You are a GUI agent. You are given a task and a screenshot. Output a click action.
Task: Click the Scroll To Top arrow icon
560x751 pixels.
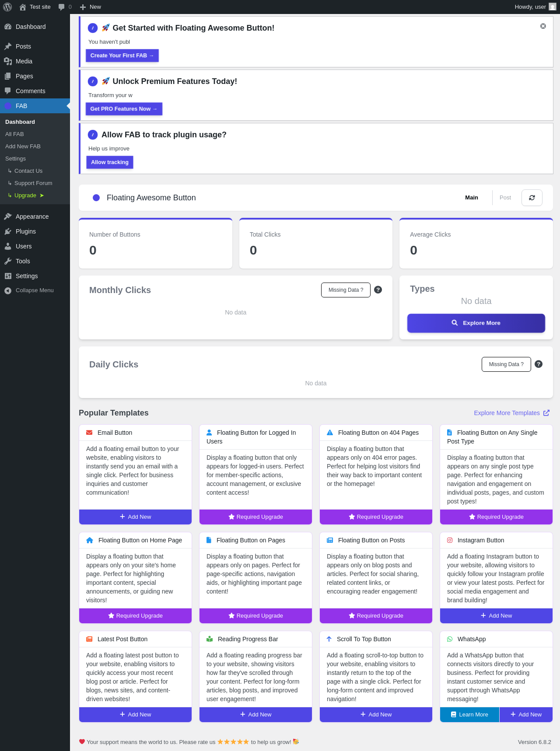329,639
